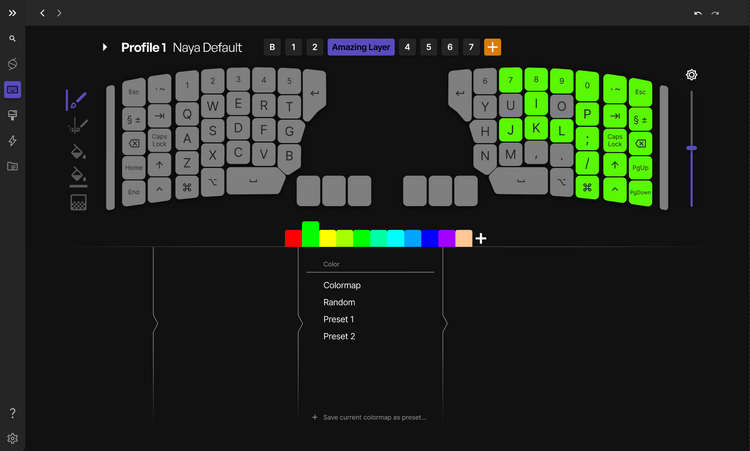Open the paint roller lighting section
This screenshot has height=451, width=750.
[x=12, y=115]
